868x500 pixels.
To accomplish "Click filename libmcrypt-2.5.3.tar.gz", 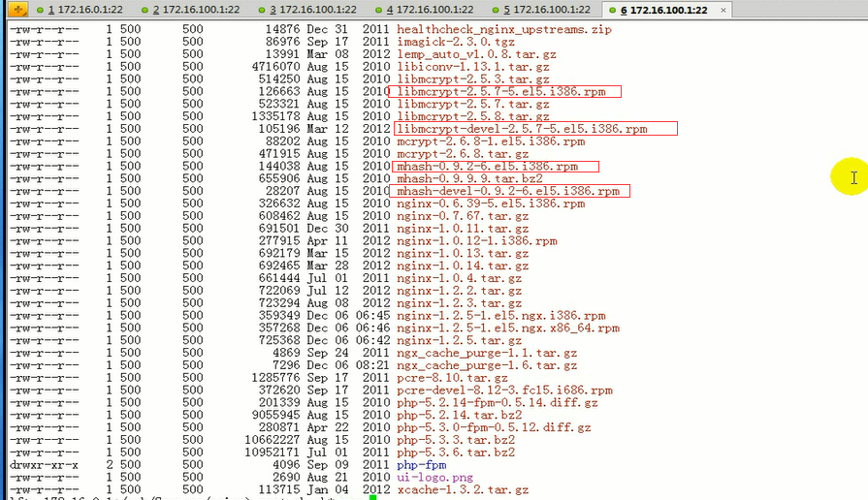I will coord(472,79).
